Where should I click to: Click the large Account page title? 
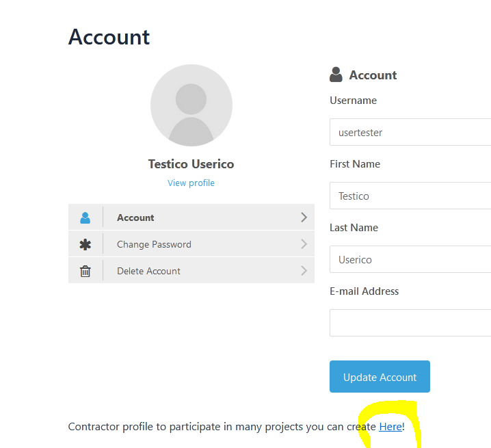coord(109,37)
